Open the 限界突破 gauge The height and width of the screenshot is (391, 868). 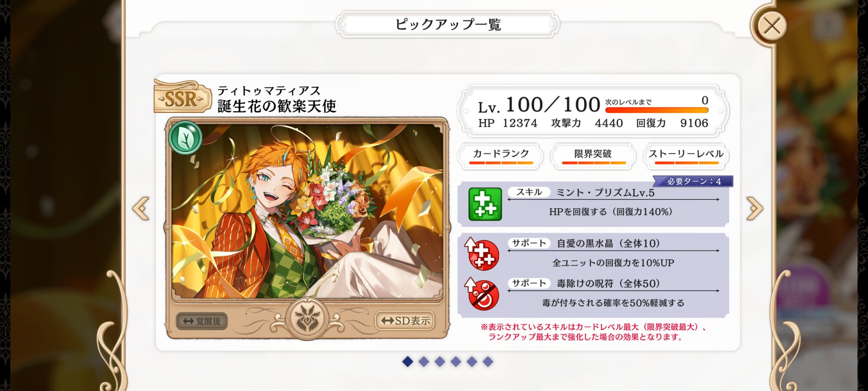pos(593,156)
